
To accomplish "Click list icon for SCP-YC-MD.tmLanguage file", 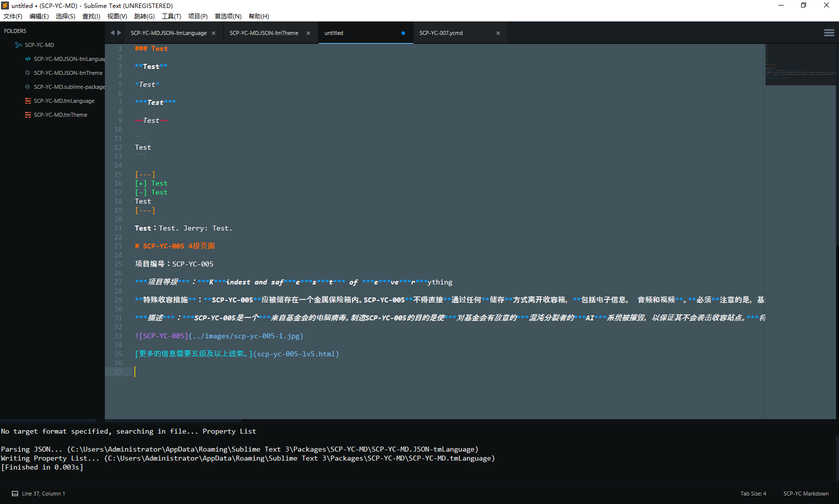I will coord(28,101).
